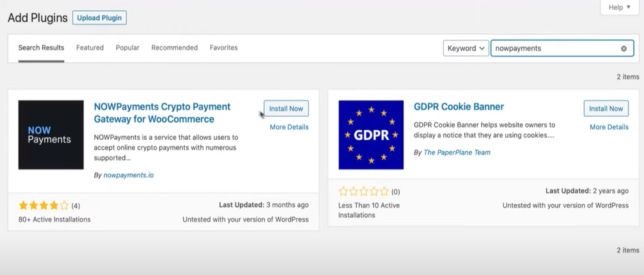Click the NOWPayments four-star rating

[x=43, y=206]
